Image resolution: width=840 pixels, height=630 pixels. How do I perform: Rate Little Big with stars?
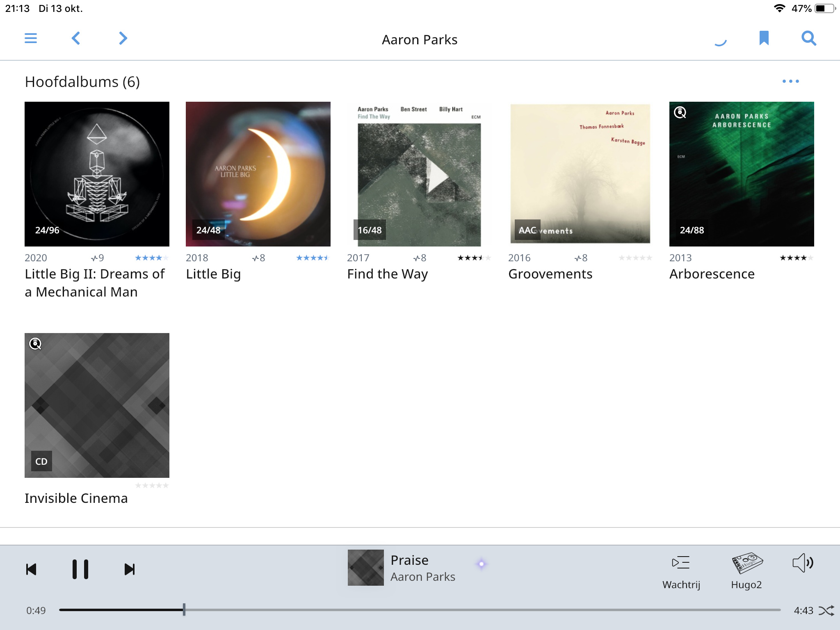(x=313, y=258)
